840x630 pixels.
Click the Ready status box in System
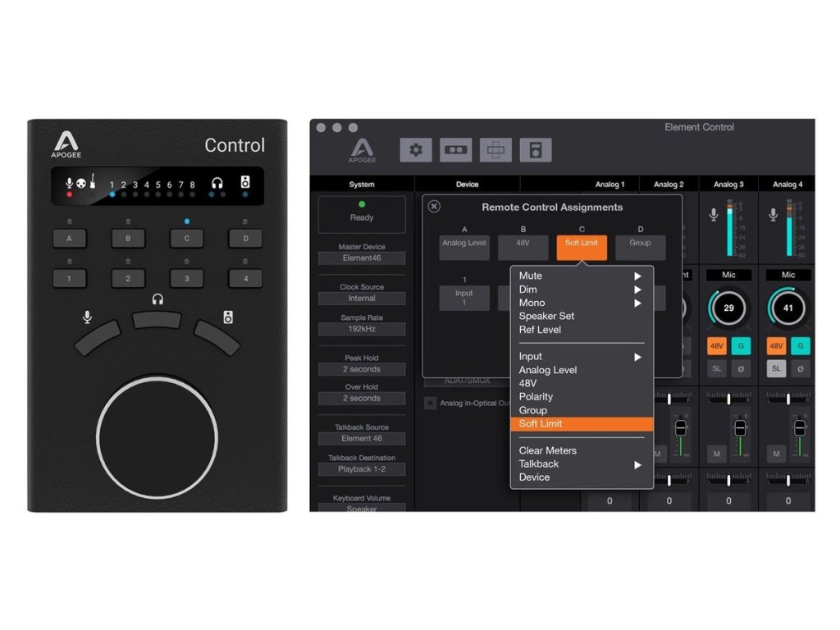click(362, 214)
